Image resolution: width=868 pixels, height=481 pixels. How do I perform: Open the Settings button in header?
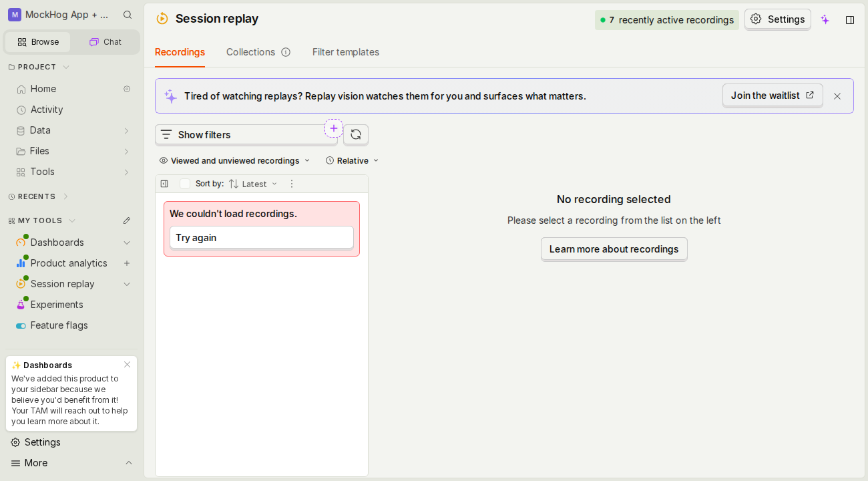click(x=778, y=19)
